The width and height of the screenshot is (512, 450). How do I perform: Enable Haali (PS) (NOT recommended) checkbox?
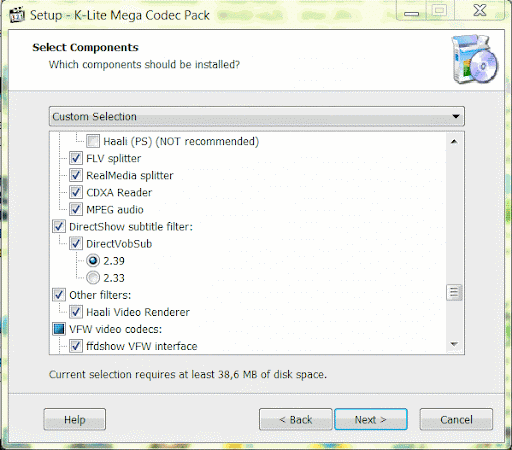coord(93,141)
